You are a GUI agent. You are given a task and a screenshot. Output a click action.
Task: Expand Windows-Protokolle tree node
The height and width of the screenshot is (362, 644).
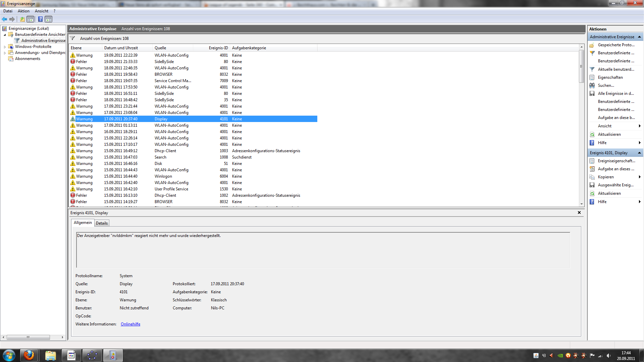(5, 47)
